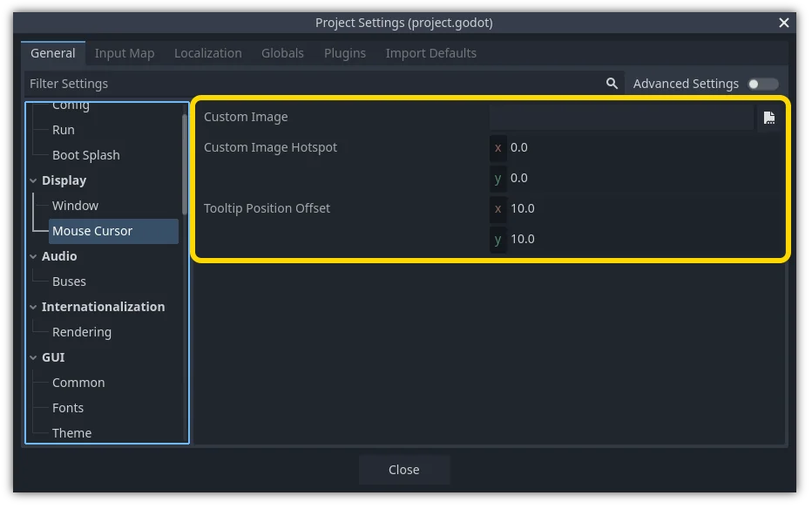
Task: Select Window under Display
Action: coord(75,205)
